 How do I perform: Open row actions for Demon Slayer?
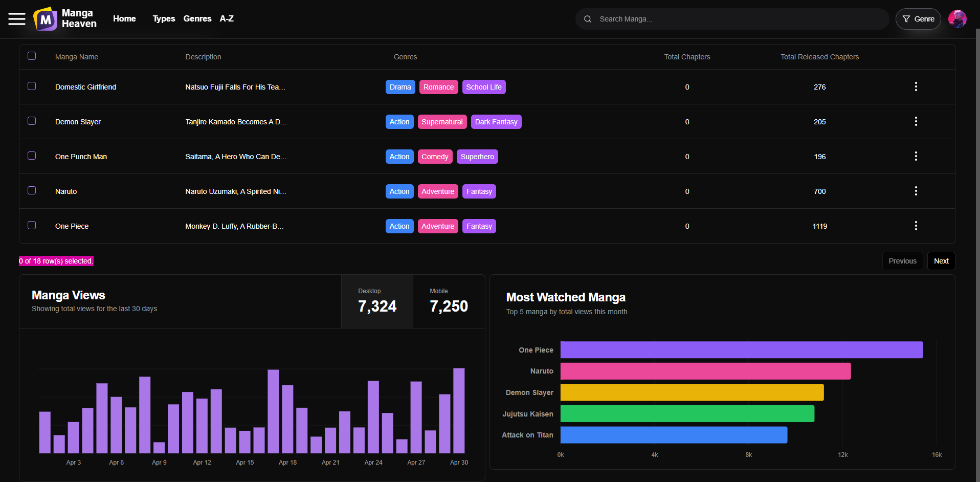(x=916, y=121)
